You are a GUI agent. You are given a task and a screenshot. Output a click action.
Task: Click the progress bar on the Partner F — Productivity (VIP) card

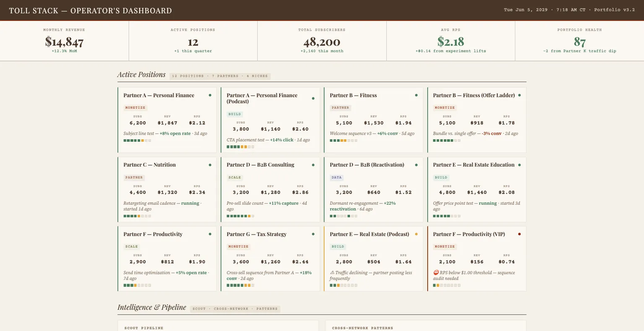(447, 285)
